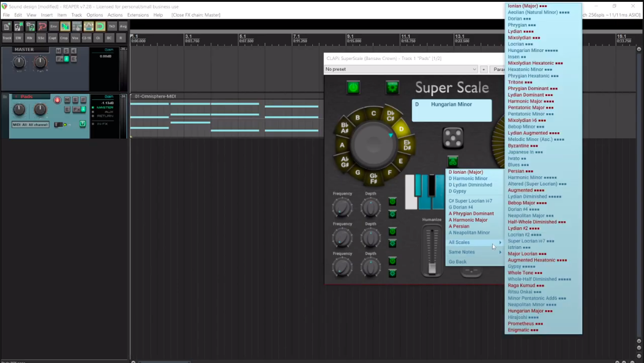Toggle the Super Scale green power button
644x363 pixels.
coord(353,88)
